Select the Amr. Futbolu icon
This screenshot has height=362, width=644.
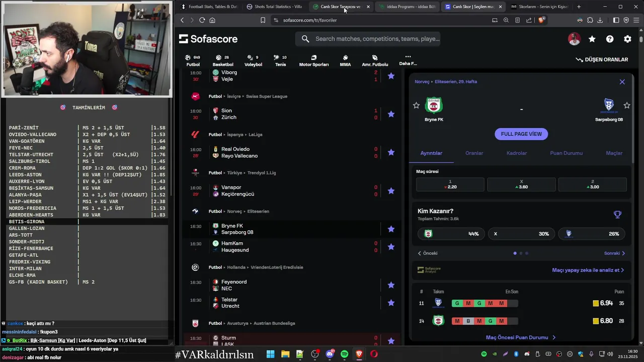[375, 60]
